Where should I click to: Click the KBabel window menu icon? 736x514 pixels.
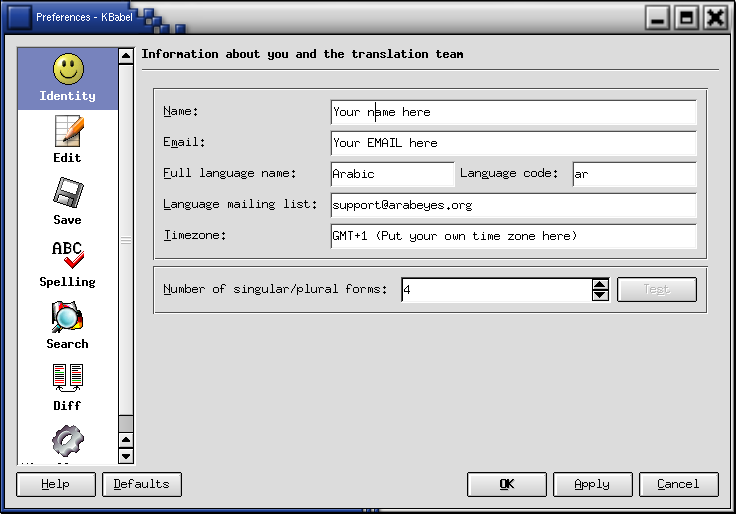19,17
